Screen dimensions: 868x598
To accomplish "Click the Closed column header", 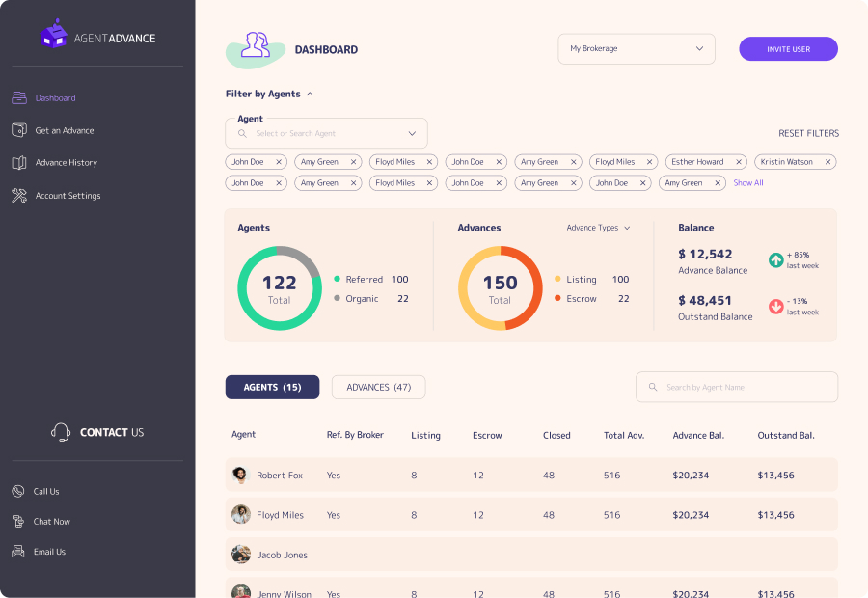I will (556, 436).
